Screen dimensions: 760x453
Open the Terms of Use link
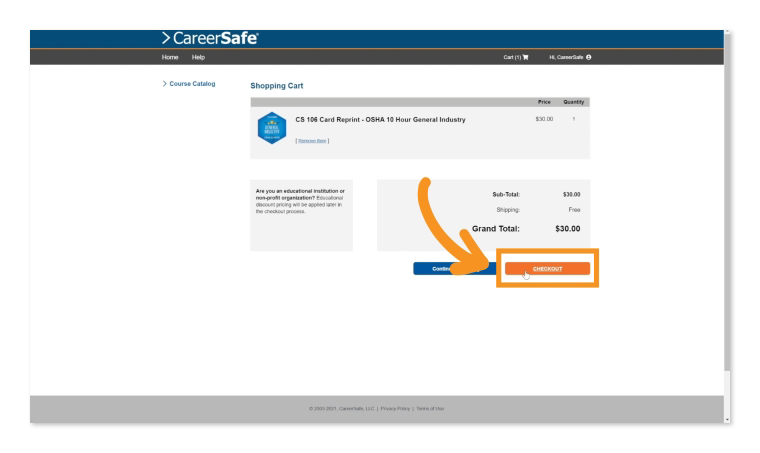click(430, 409)
